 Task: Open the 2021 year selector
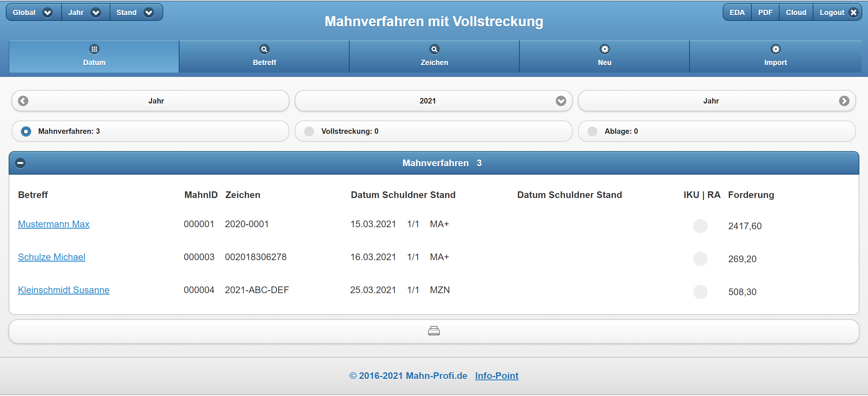tap(433, 101)
